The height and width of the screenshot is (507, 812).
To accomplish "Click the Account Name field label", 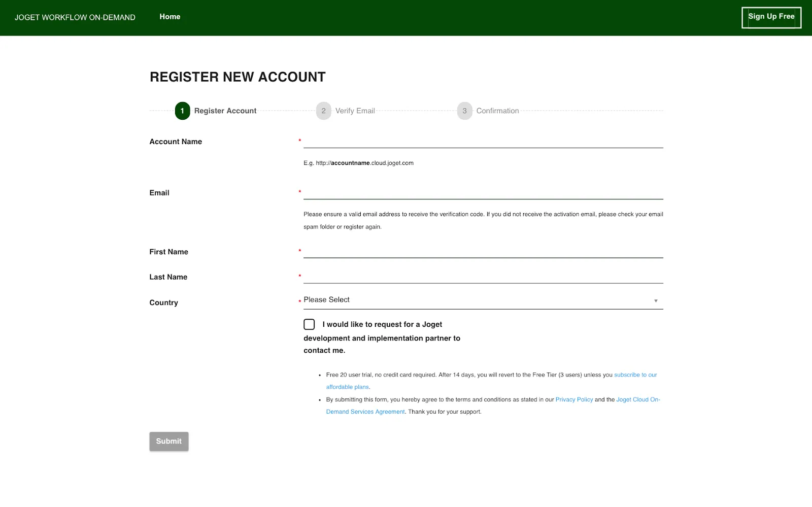I will point(176,142).
